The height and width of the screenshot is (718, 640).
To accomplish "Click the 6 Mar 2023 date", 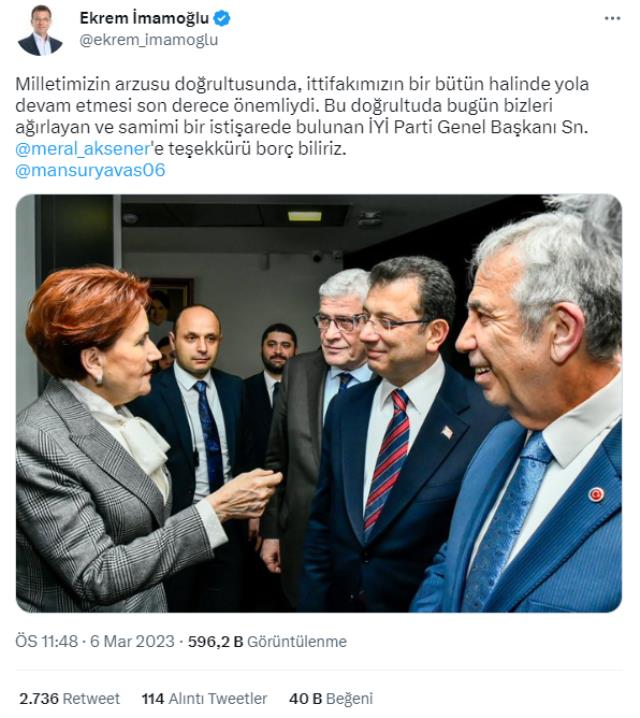I will [132, 641].
